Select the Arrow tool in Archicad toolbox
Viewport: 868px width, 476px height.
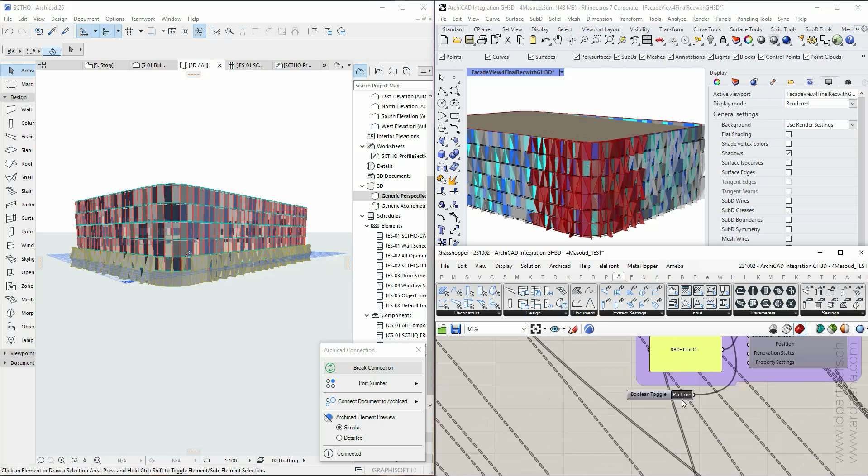18,71
